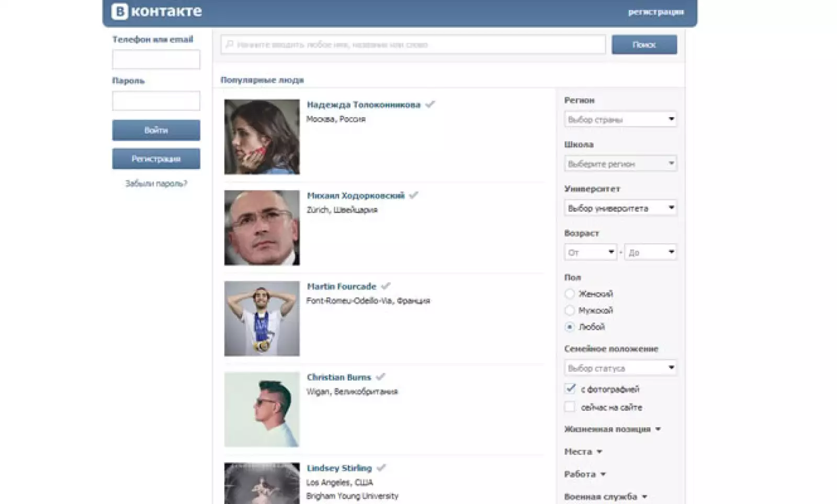Click verified checkmark beside Михаил Ходорковский
The width and height of the screenshot is (837, 504).
point(414,195)
